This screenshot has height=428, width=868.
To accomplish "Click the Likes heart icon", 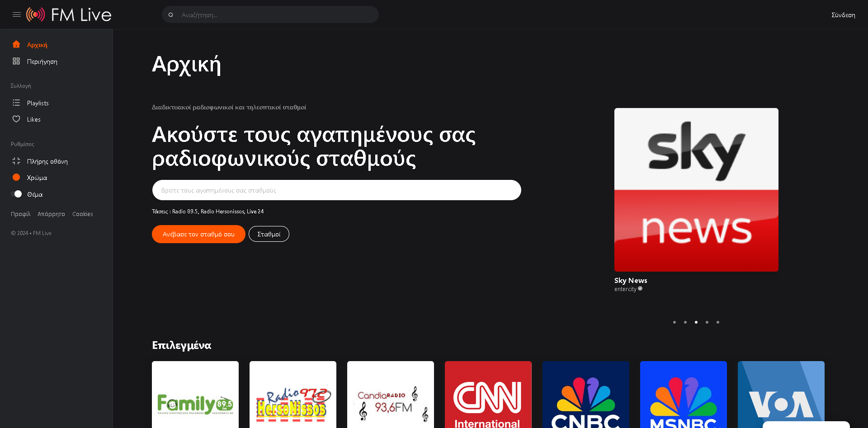I will 16,119.
